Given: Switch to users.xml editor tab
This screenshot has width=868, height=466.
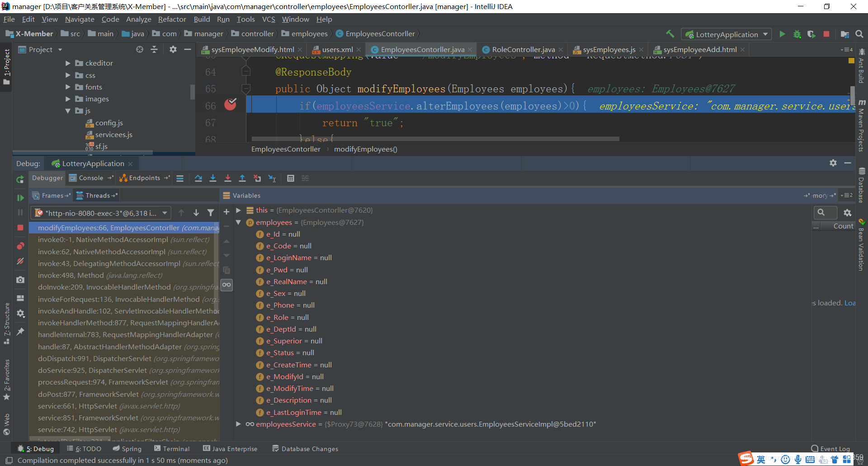Looking at the screenshot, I should [x=338, y=50].
